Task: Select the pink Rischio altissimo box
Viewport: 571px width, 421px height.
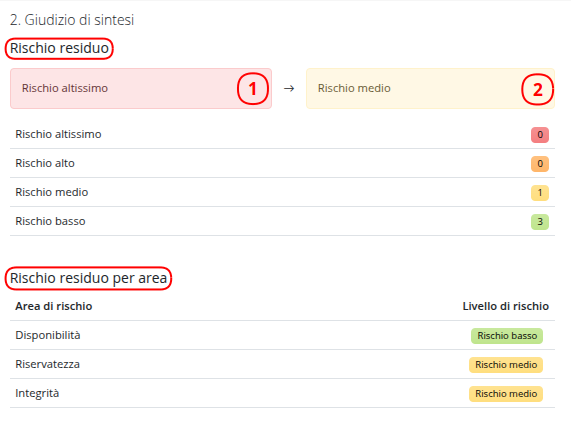Action: (x=141, y=88)
